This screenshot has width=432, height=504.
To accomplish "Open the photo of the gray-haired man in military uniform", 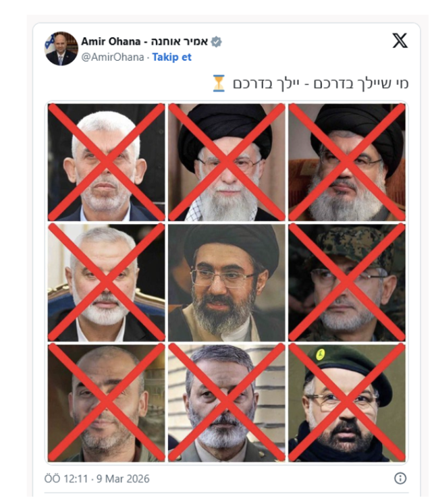I will point(226,403).
